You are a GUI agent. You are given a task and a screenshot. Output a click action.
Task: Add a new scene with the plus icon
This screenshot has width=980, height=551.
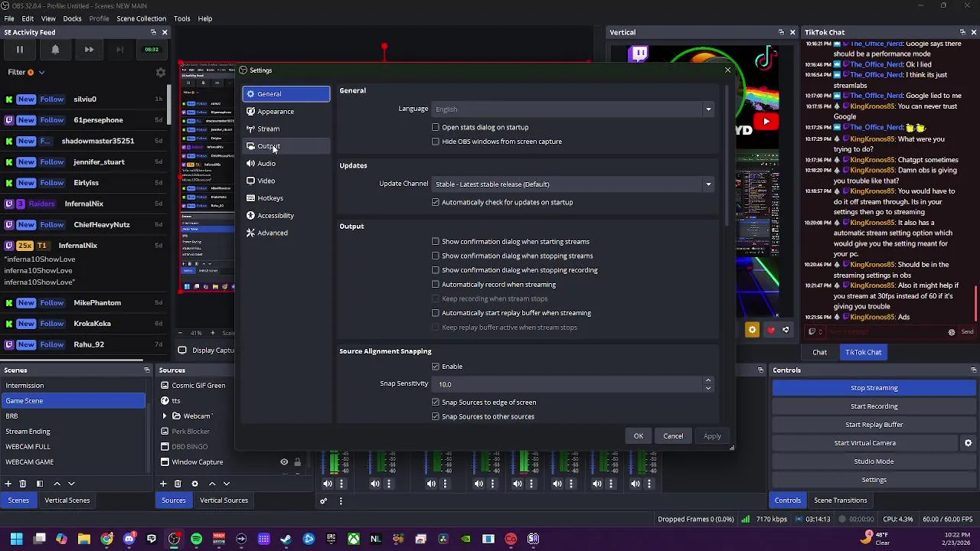(8, 484)
